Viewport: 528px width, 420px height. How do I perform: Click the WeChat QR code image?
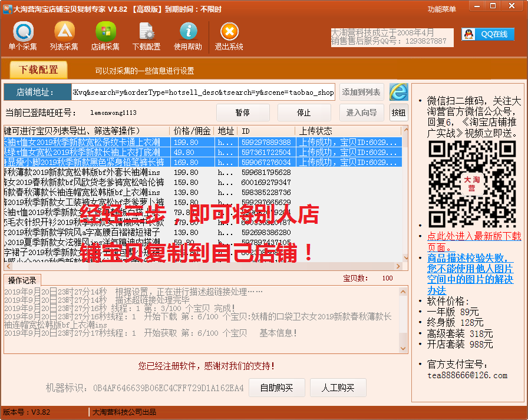tap(472, 184)
